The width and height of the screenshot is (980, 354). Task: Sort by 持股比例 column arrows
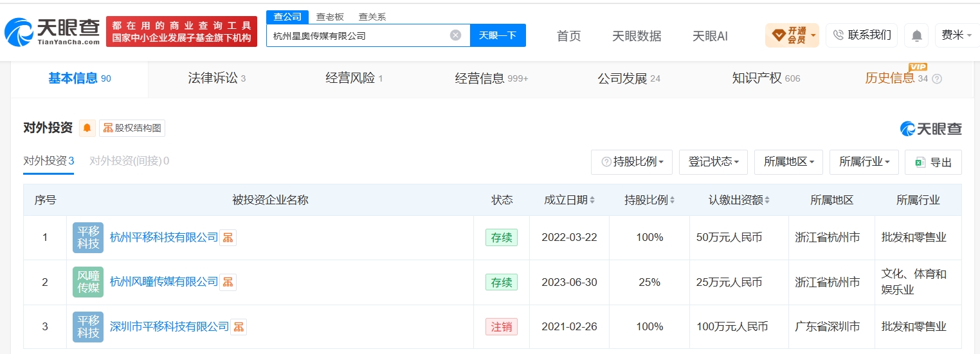(672, 200)
